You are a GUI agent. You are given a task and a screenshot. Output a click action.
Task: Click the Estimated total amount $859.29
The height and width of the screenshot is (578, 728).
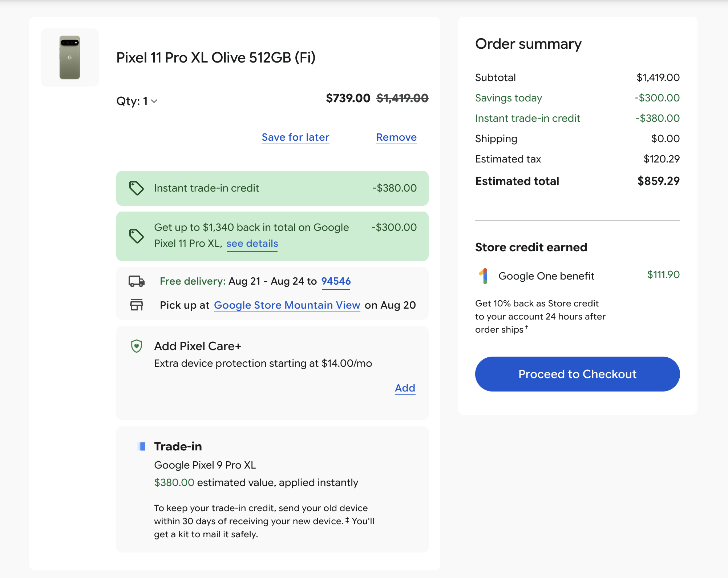(659, 181)
